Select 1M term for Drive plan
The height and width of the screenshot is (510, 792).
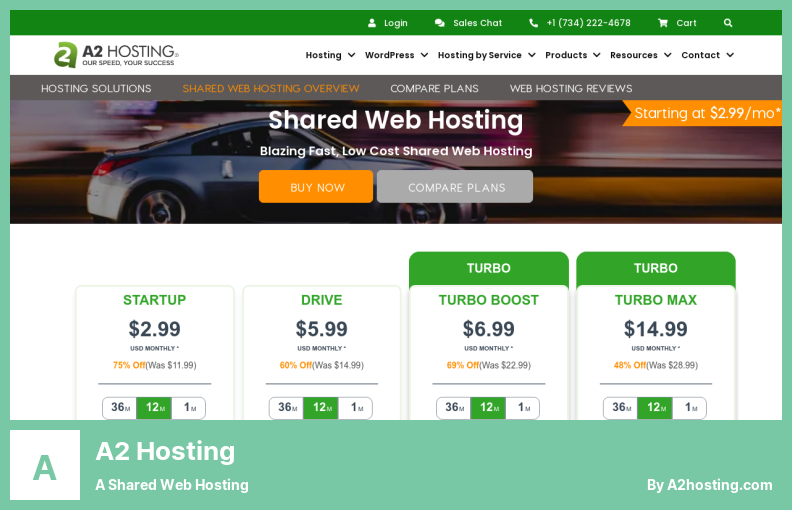pyautogui.click(x=356, y=407)
